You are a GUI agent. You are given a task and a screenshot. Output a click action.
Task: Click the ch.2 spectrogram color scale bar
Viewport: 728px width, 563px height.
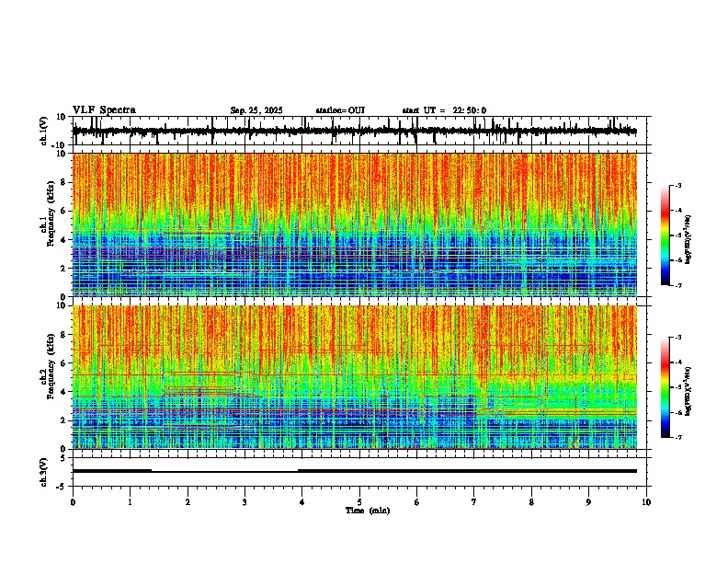pyautogui.click(x=665, y=387)
